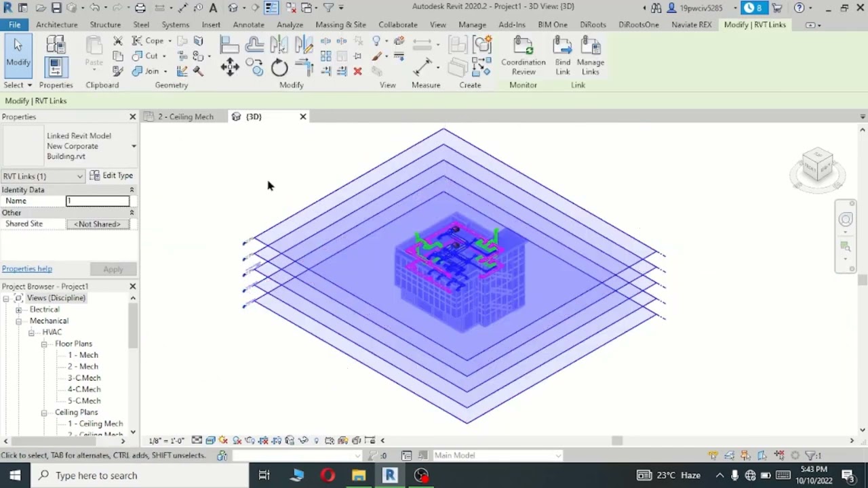This screenshot has height=488, width=868.
Task: Click the horizontal scrollbar thumb of the view
Action: point(616,441)
